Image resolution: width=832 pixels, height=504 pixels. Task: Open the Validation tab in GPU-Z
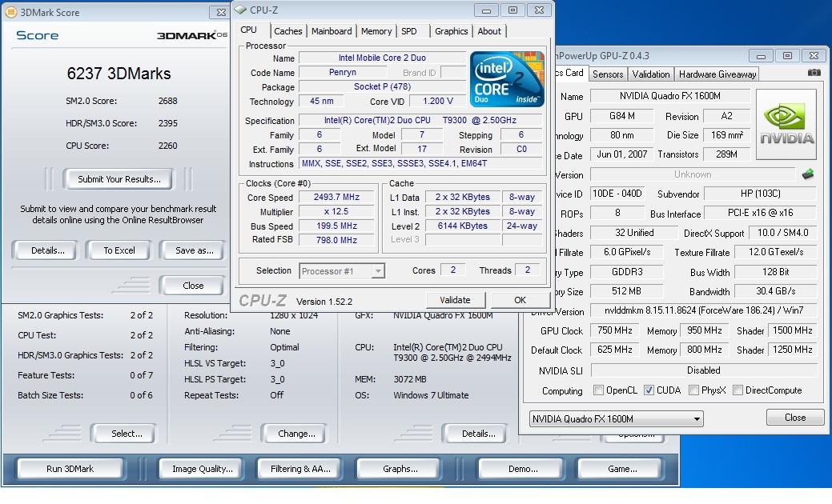(x=651, y=74)
